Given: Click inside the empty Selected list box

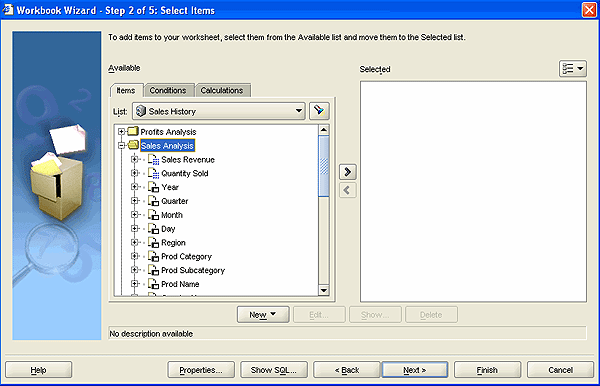Looking at the screenshot, I should click(x=473, y=191).
